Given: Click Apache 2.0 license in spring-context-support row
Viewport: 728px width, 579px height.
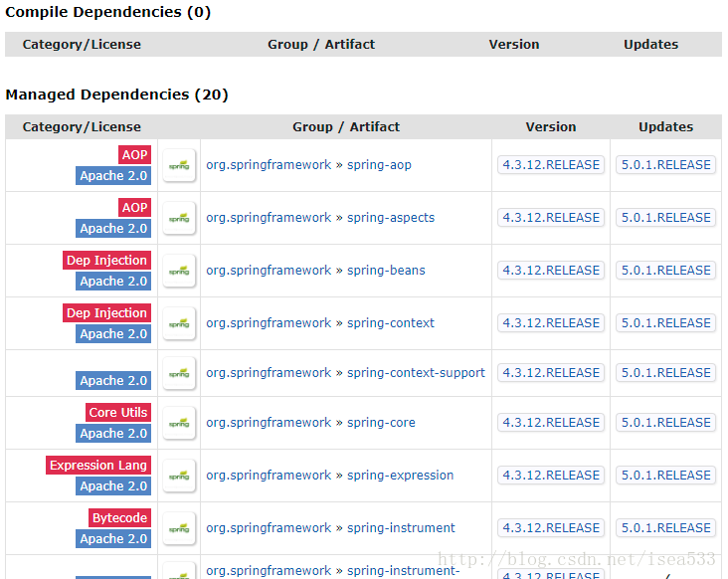Looking at the screenshot, I should tap(113, 380).
